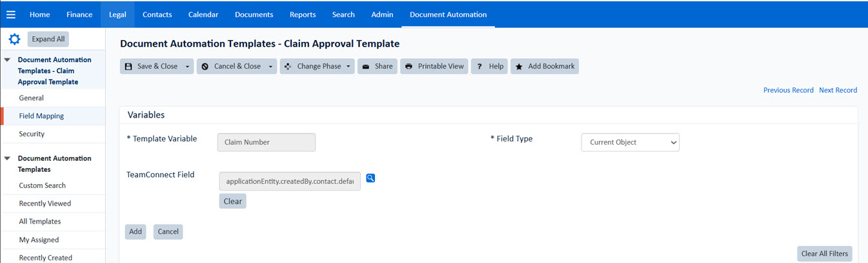Open the Field Type combo box
This screenshot has width=868, height=263.
630,142
